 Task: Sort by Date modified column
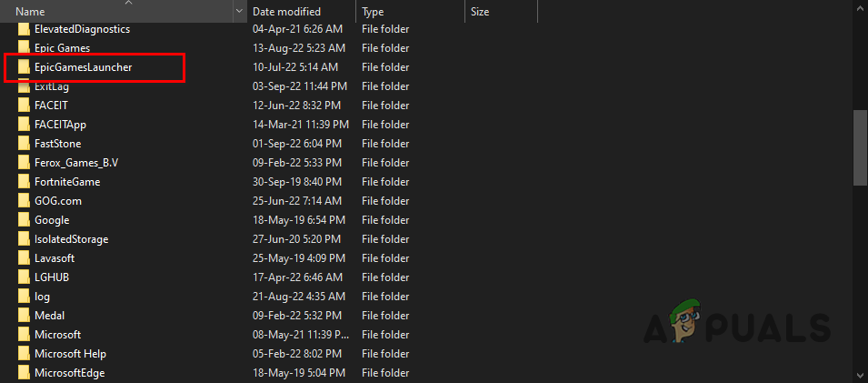[x=286, y=12]
